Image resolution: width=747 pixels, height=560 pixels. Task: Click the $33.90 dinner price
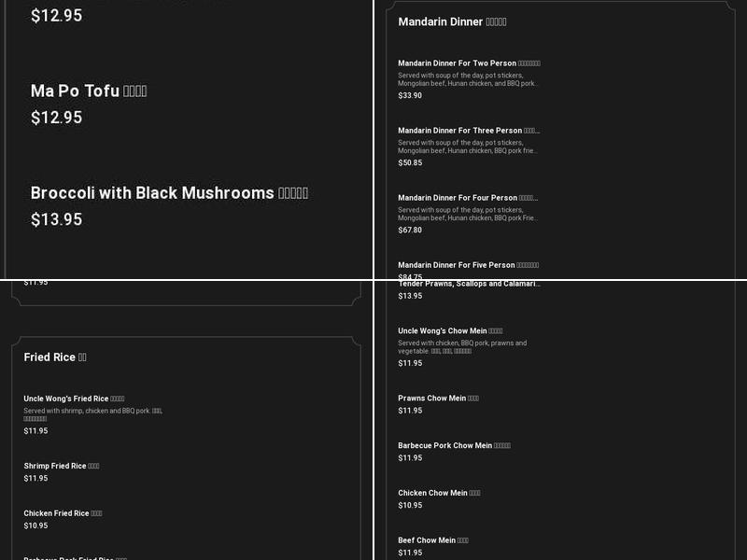click(x=410, y=95)
